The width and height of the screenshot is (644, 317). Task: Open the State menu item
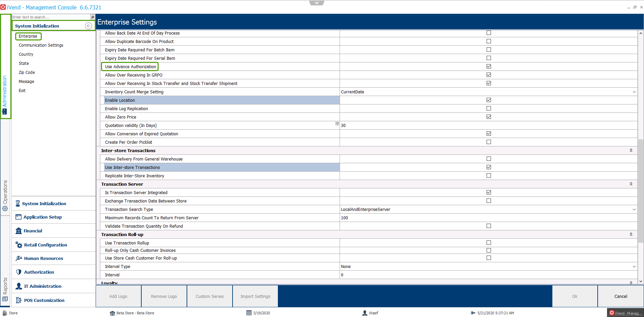[23, 63]
